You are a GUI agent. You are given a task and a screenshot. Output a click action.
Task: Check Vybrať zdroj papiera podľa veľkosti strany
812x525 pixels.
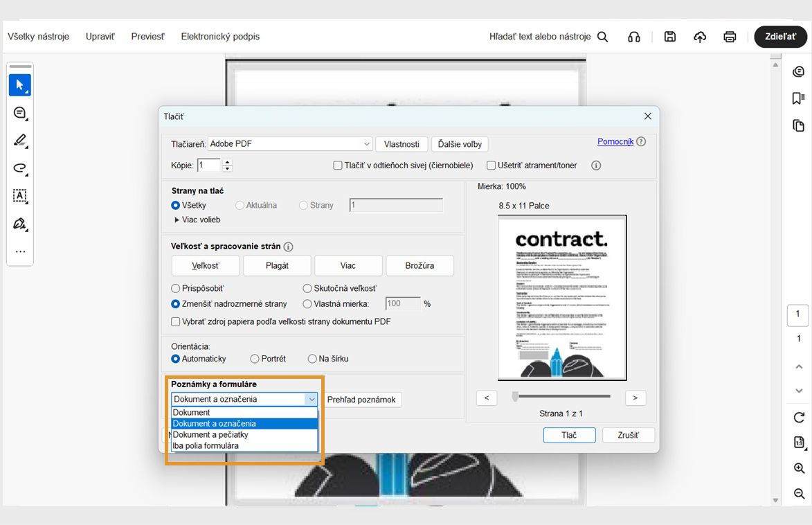[176, 321]
